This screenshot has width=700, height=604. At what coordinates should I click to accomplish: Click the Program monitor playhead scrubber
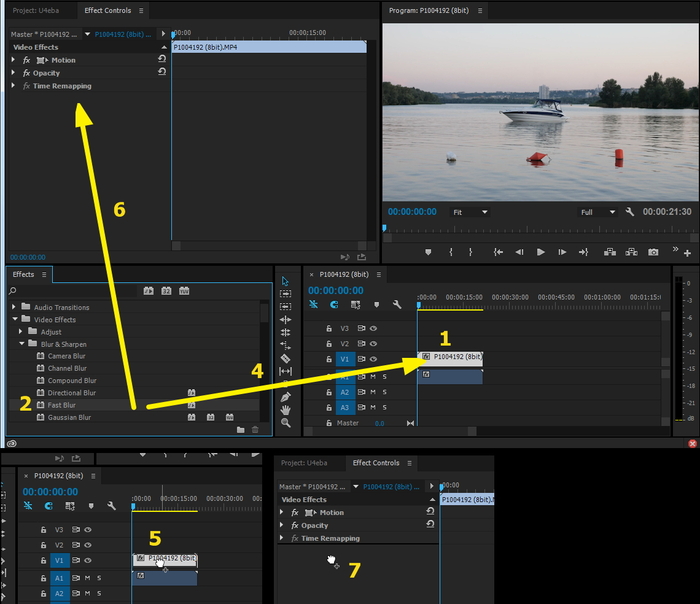pyautogui.click(x=384, y=229)
